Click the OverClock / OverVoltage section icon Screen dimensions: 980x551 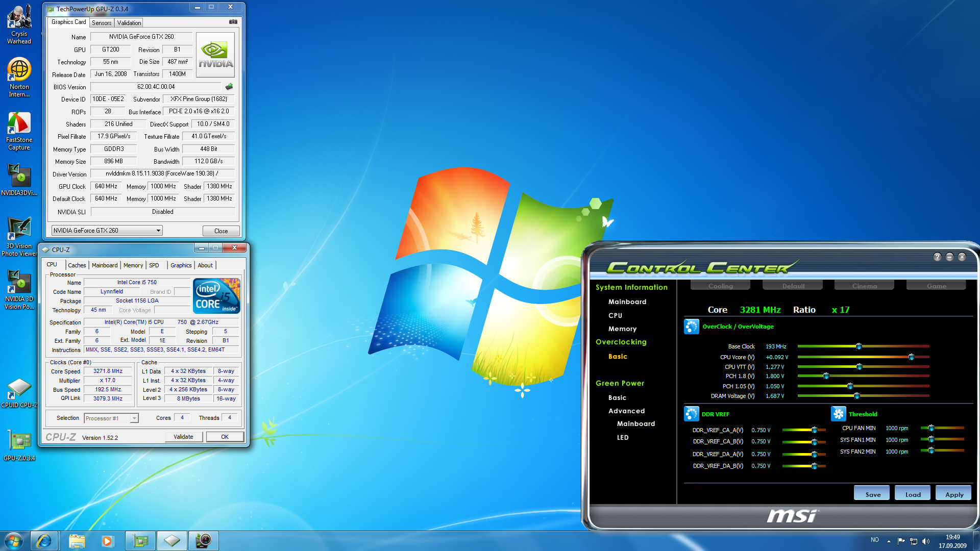click(691, 327)
